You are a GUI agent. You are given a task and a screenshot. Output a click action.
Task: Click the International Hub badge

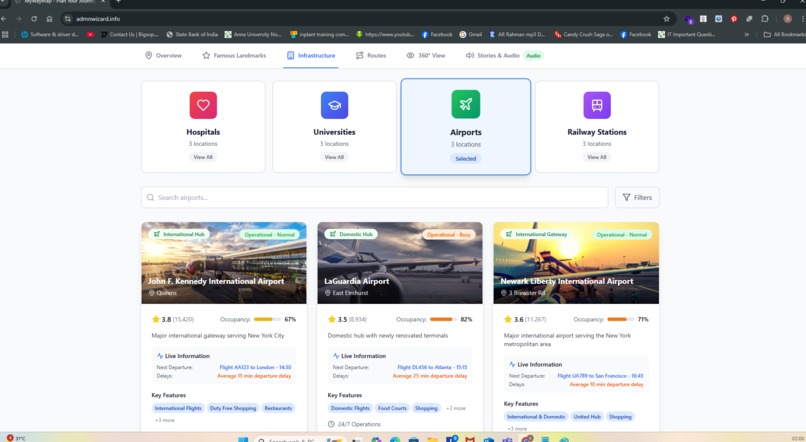(x=179, y=234)
